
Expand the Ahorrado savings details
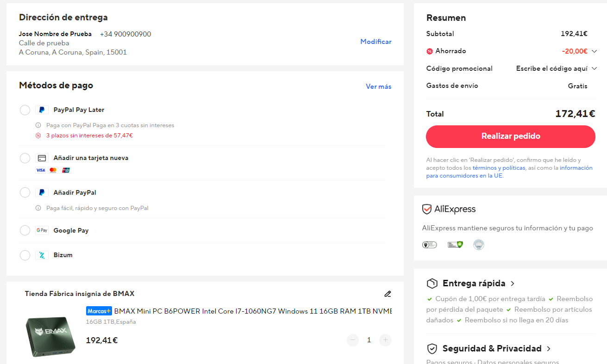[594, 51]
